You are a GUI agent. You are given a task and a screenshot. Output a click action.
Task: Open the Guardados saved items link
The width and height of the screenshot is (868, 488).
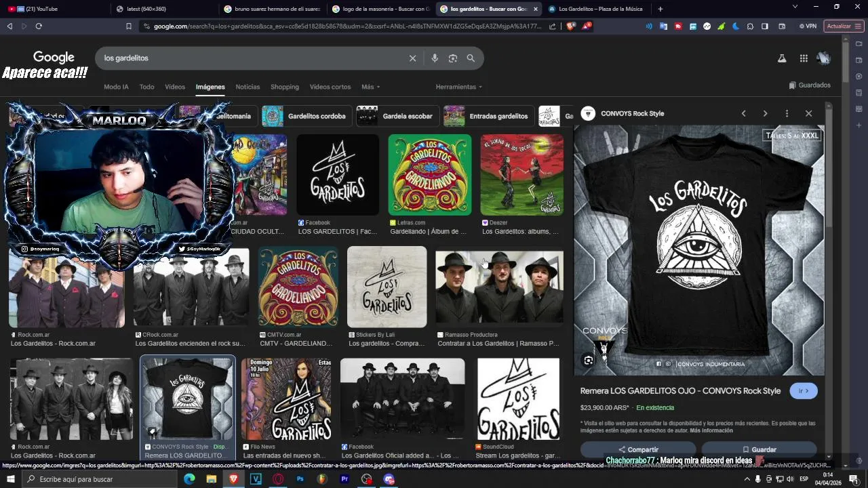[x=810, y=85]
